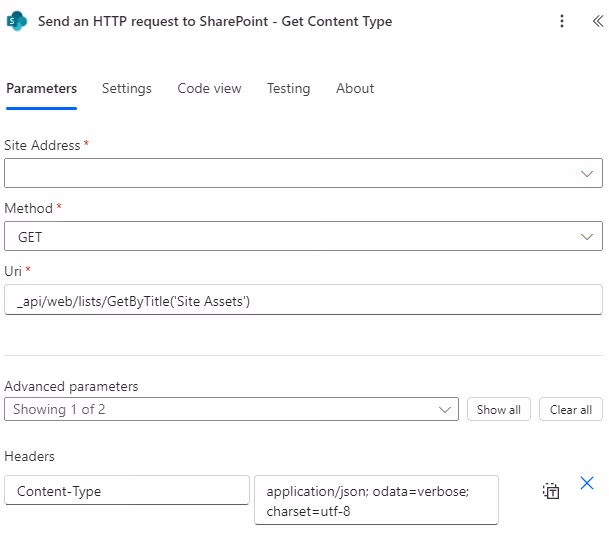This screenshot has width=609, height=533.
Task: Switch to the Settings tab
Action: point(127,89)
